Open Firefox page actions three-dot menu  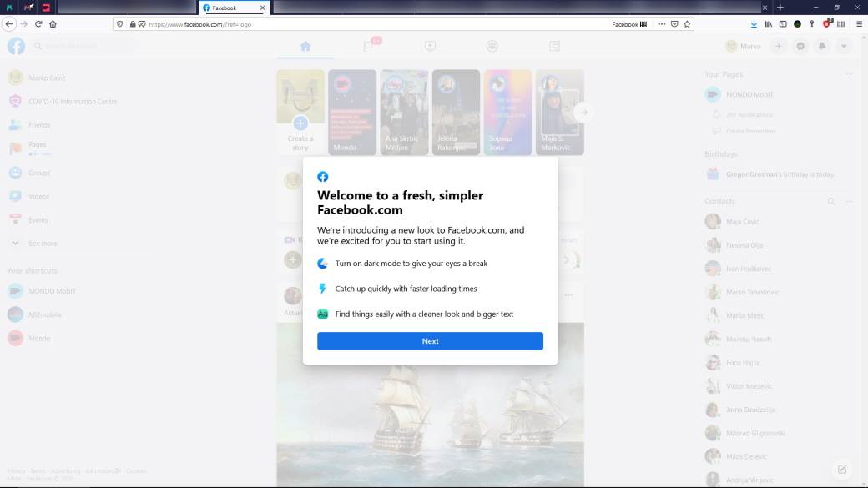click(x=661, y=24)
